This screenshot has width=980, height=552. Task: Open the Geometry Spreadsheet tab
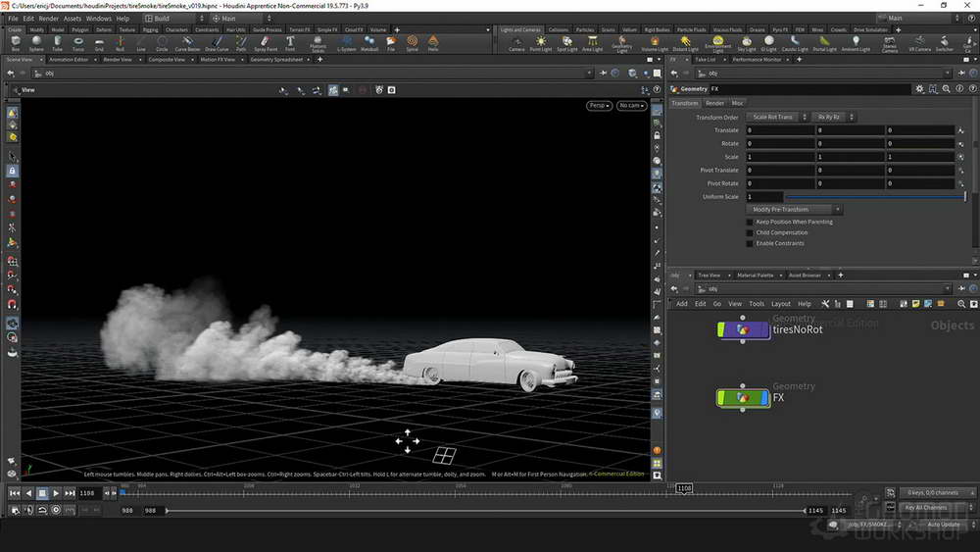click(x=276, y=60)
